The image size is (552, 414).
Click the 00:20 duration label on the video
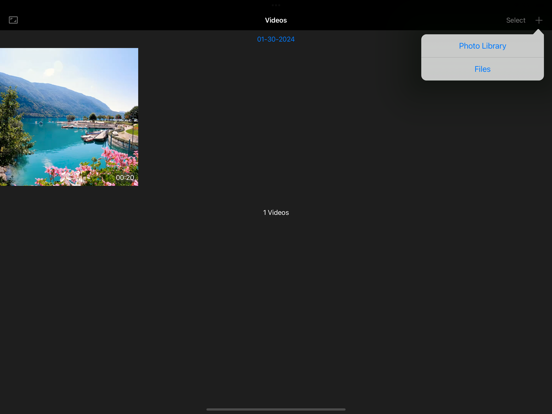point(125,178)
